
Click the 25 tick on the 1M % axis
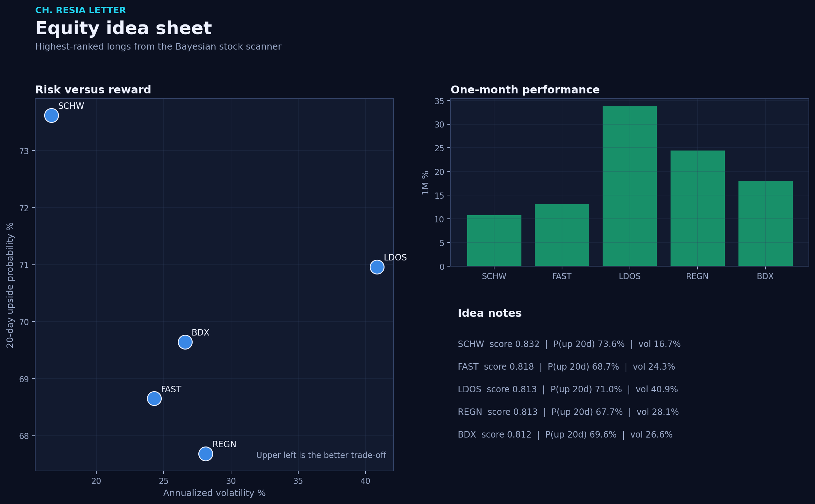(439, 148)
